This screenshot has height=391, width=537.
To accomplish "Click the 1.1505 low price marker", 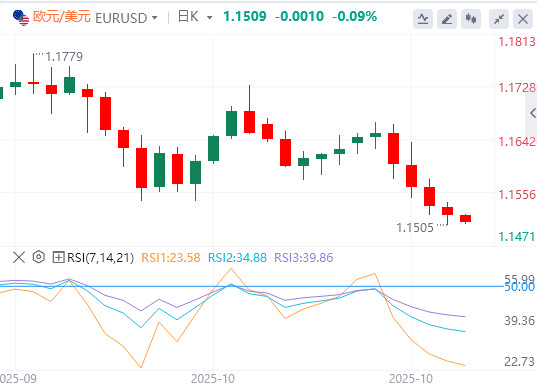I will (415, 227).
